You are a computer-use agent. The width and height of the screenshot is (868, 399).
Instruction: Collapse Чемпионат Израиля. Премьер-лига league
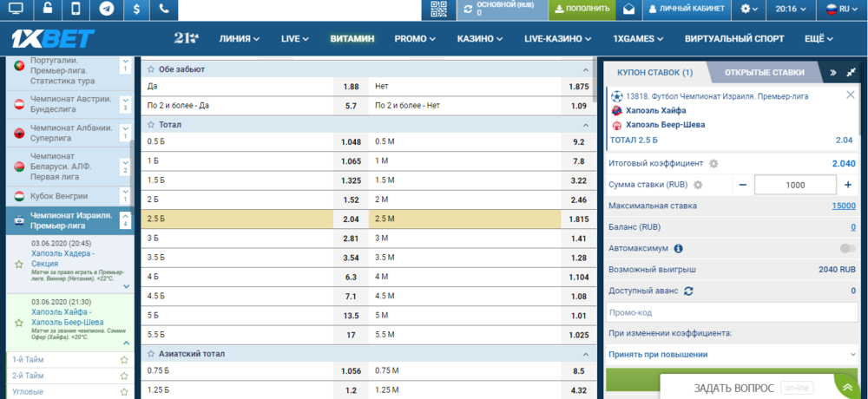point(125,220)
